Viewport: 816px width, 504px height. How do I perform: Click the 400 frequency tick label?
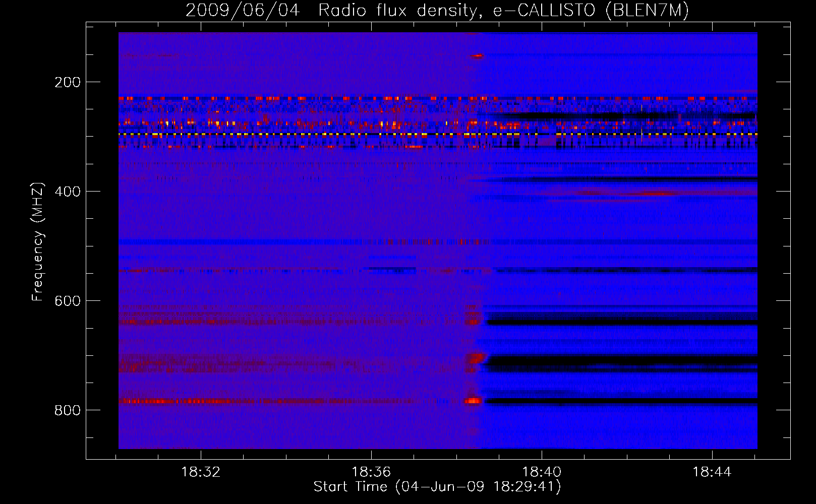(68, 192)
